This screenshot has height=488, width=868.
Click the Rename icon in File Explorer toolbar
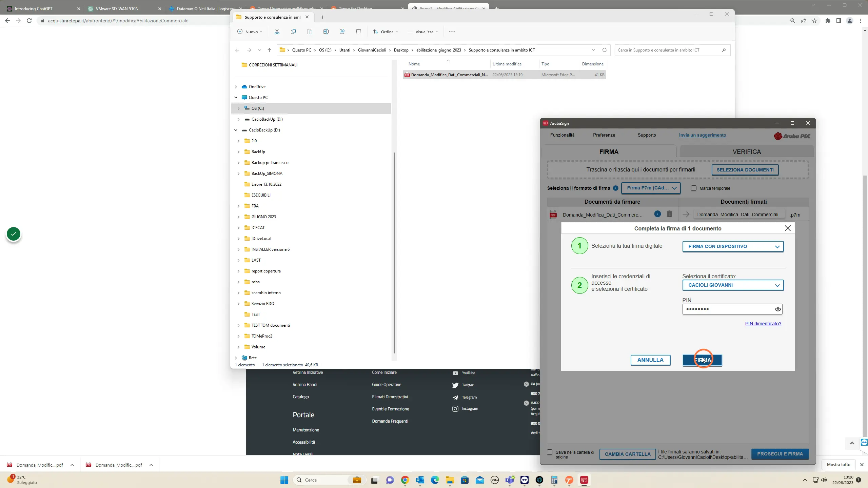(x=326, y=32)
